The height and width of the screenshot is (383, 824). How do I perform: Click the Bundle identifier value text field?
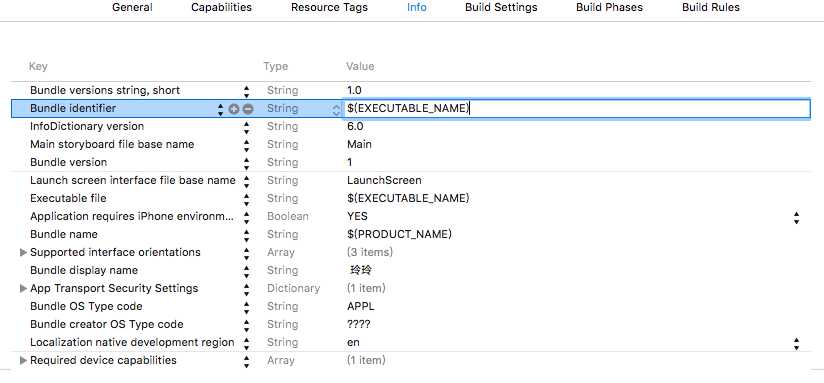coord(576,109)
